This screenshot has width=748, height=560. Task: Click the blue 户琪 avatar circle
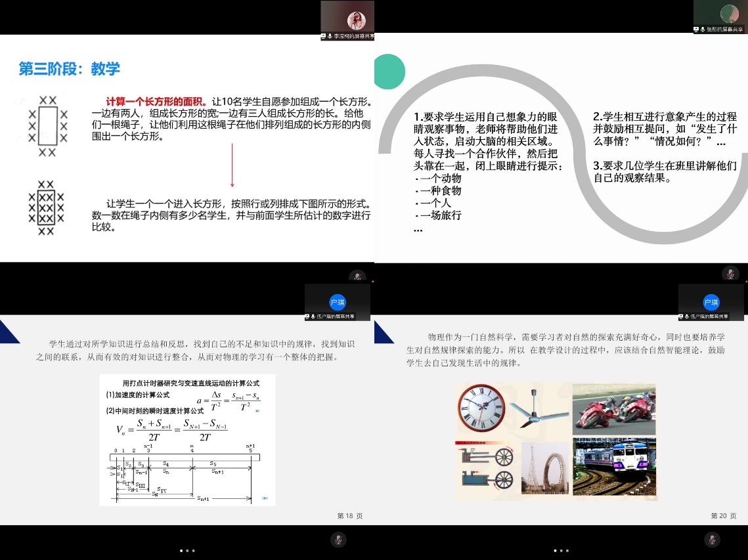click(338, 302)
